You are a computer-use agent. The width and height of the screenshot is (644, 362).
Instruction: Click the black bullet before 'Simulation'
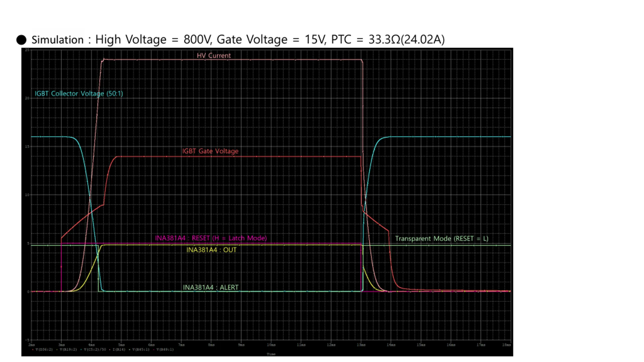click(21, 40)
